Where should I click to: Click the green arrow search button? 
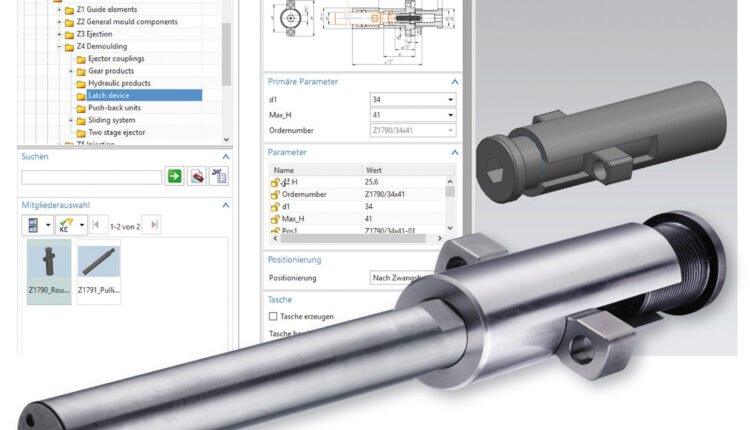tap(174, 177)
